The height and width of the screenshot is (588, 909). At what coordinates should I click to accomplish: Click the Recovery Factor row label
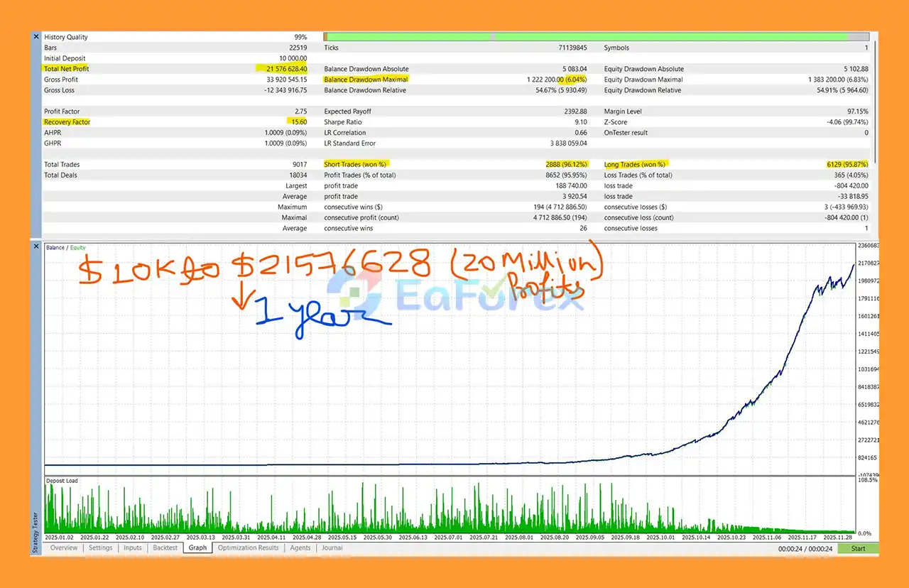tap(67, 122)
